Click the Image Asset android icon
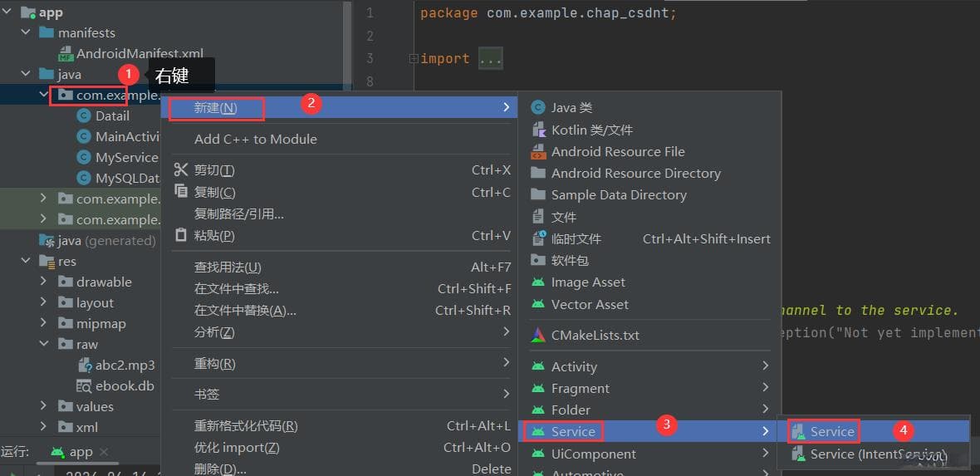 pyautogui.click(x=537, y=282)
